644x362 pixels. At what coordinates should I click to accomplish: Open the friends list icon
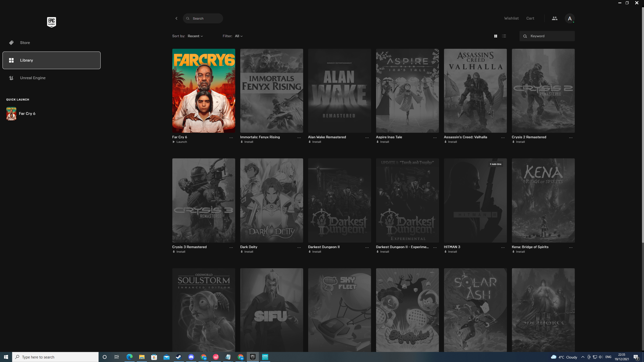point(554,18)
